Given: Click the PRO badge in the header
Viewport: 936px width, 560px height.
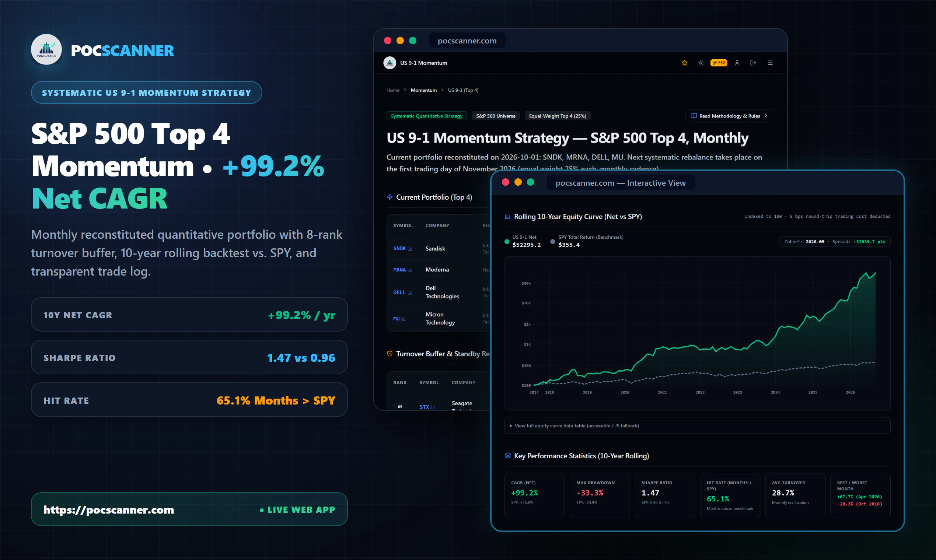Looking at the screenshot, I should coord(719,63).
